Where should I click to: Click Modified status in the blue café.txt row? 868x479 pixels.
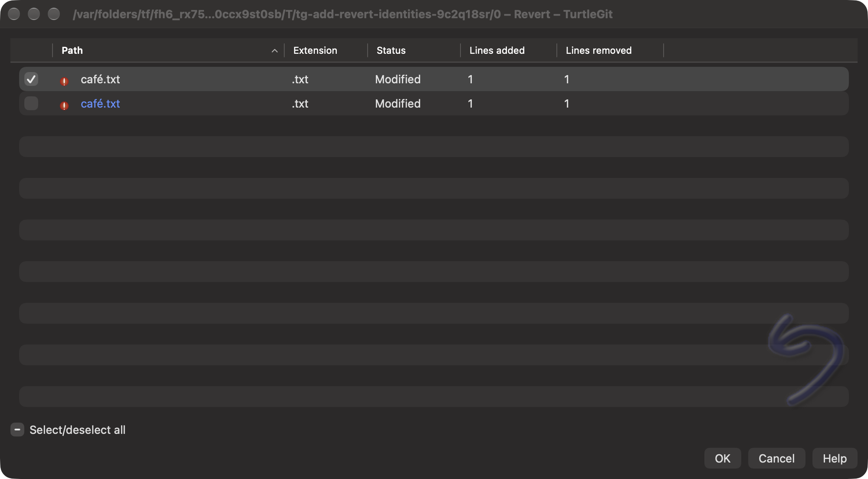coord(398,104)
